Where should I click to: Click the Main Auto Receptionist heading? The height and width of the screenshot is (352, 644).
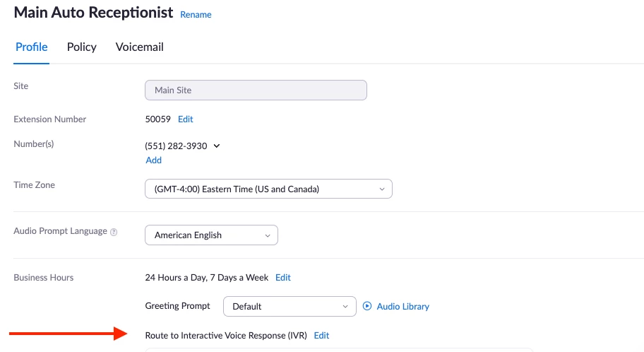(93, 13)
